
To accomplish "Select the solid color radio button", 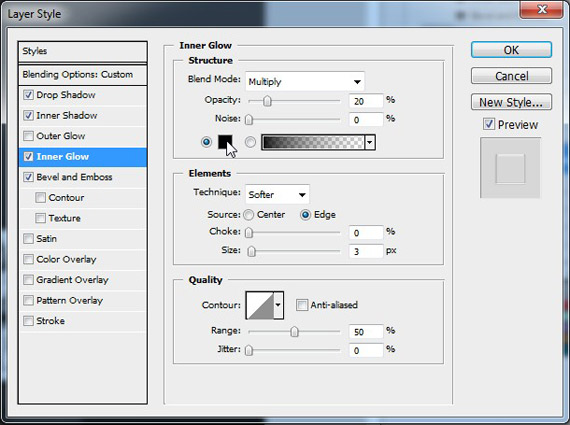I will click(x=206, y=142).
